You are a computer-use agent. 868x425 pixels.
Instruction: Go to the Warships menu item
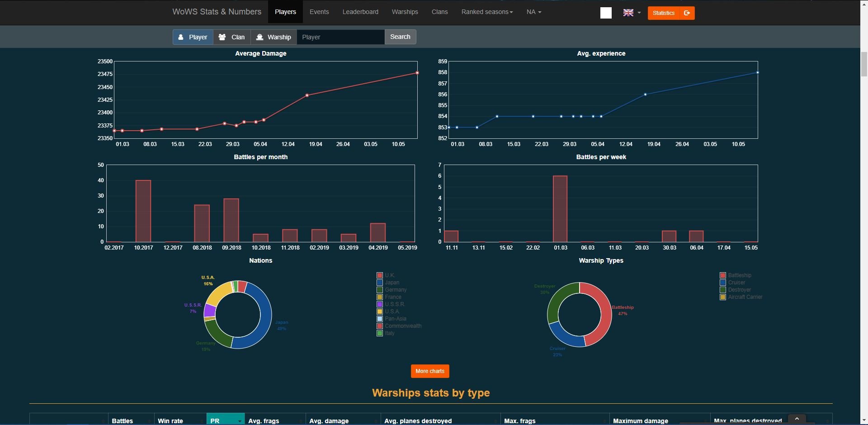pyautogui.click(x=405, y=12)
